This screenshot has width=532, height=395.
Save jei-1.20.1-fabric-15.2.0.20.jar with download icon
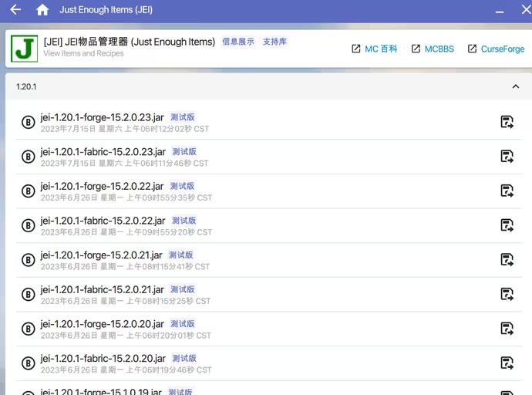click(507, 363)
